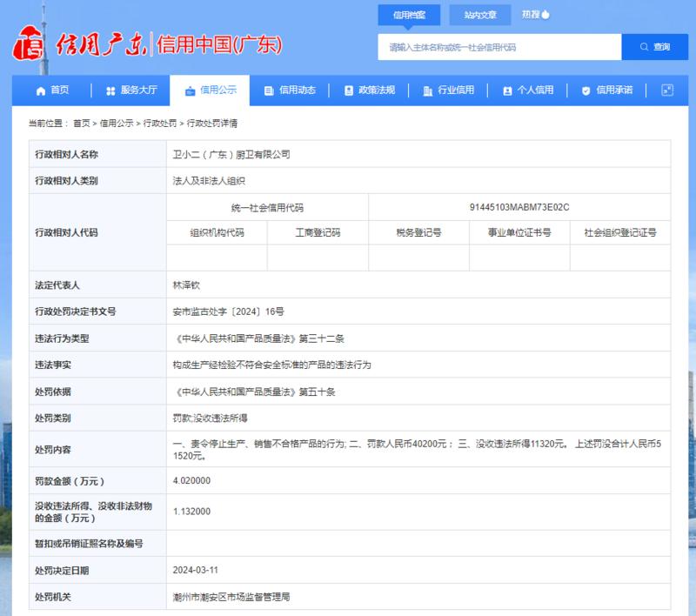Click the 税务登记号 column header

[x=418, y=232]
